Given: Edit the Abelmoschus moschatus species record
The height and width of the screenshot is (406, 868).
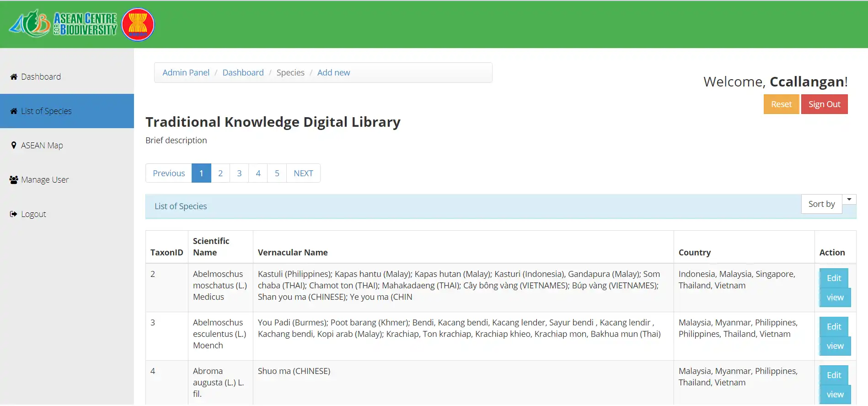Looking at the screenshot, I should coord(834,278).
